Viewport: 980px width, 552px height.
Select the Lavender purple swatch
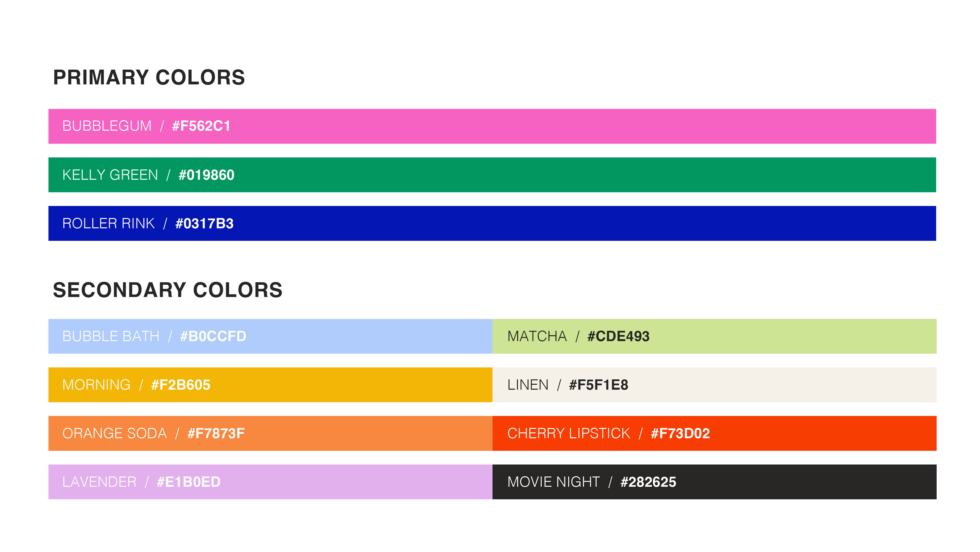(270, 481)
